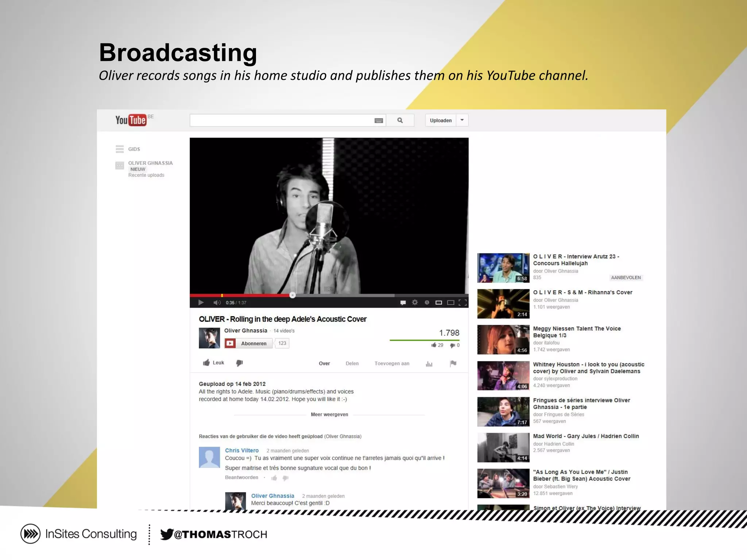
Task: Open player settings gear icon
Action: (x=415, y=302)
